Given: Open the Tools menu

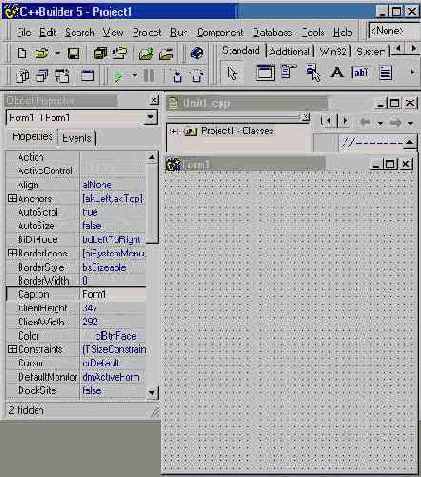Looking at the screenshot, I should point(313,32).
